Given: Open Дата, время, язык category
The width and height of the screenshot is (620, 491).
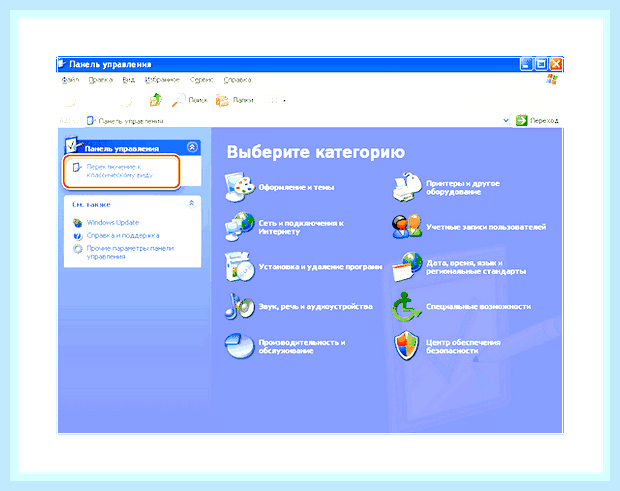Looking at the screenshot, I should pos(476,267).
